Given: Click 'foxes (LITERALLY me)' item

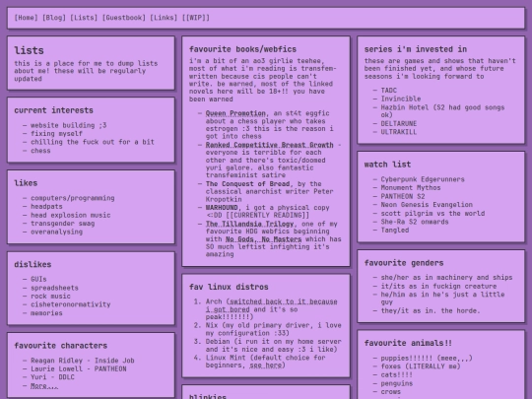Looking at the screenshot, I should tap(421, 366).
